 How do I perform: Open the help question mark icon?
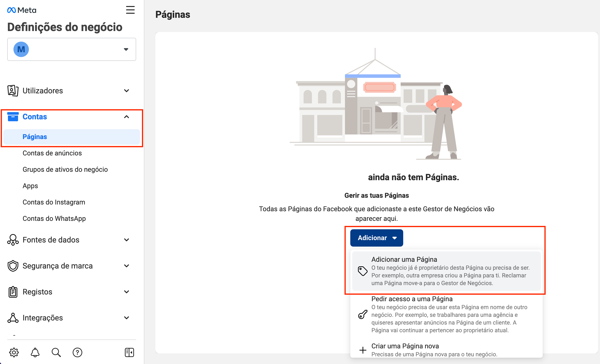click(77, 352)
